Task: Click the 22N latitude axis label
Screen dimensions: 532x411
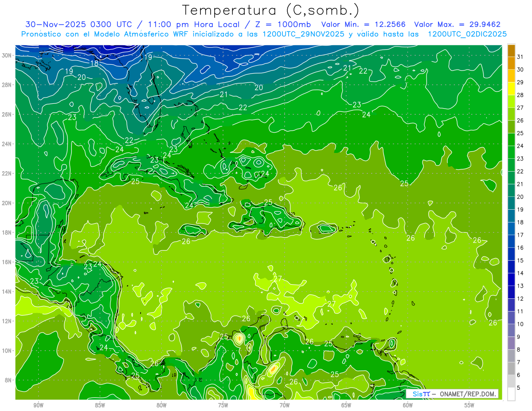Action: 8,173
